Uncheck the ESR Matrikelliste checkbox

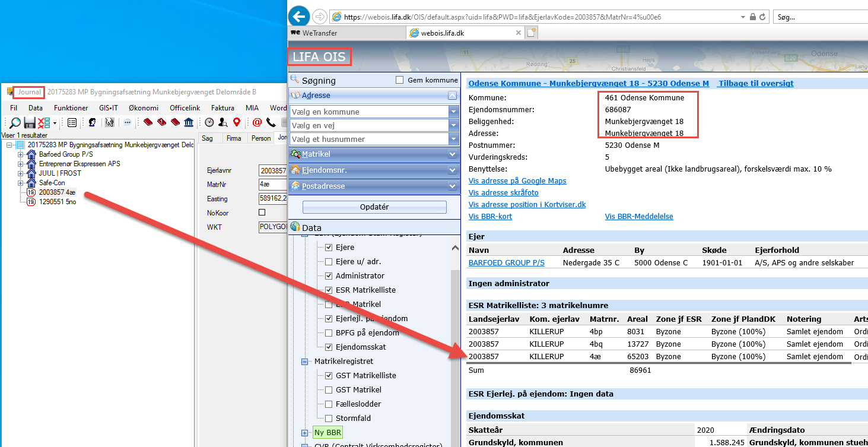click(x=329, y=290)
